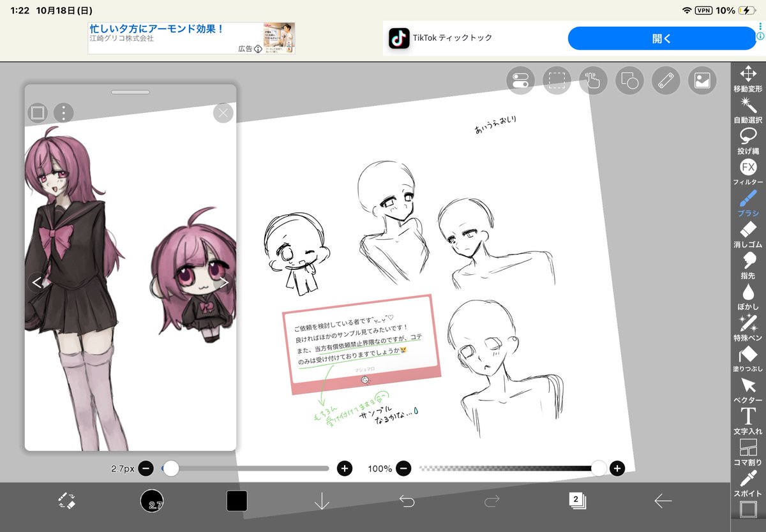Select the Blur (ぼかし) tool
This screenshot has height=532, width=766.
(747, 297)
